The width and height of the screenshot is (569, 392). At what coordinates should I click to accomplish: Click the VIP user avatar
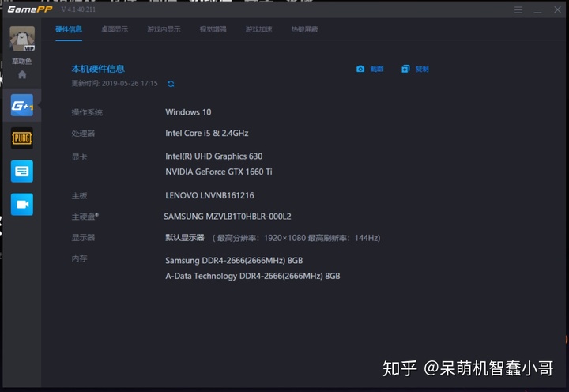coord(22,39)
